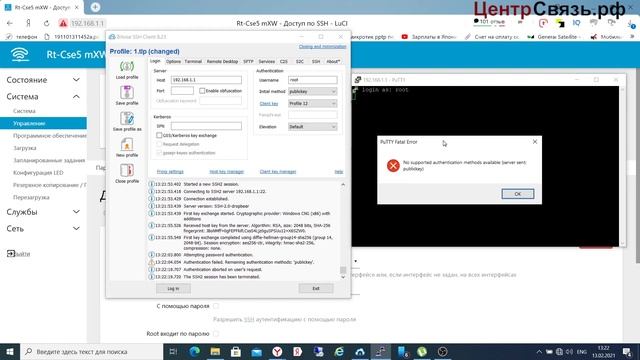The image size is (640, 360).
Task: Open the notification center icon
Action: (627, 351)
